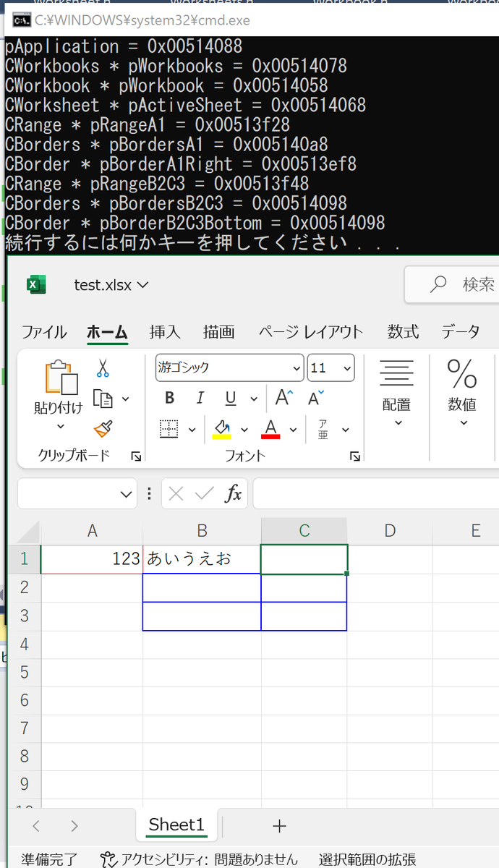Select cell B1 containing あいうえお
This screenshot has height=868, width=499.
coord(202,559)
